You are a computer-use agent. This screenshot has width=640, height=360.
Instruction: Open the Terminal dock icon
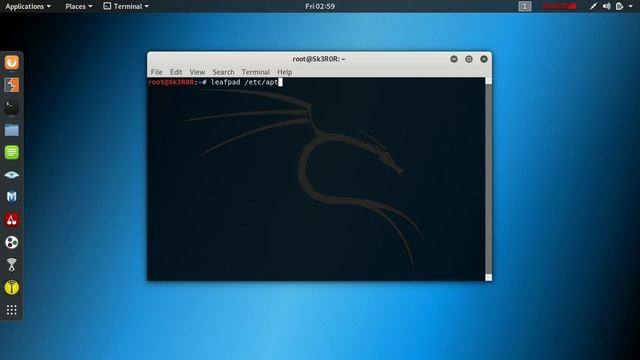[11, 107]
